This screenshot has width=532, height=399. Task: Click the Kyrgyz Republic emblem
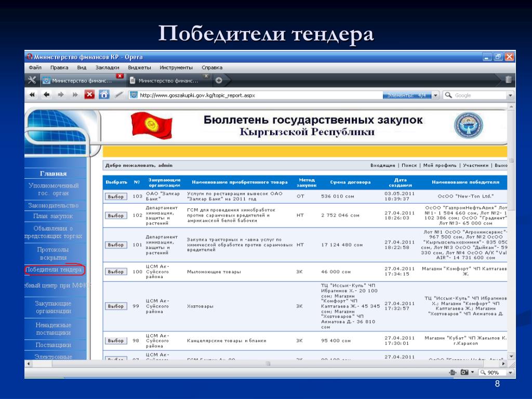469,125
